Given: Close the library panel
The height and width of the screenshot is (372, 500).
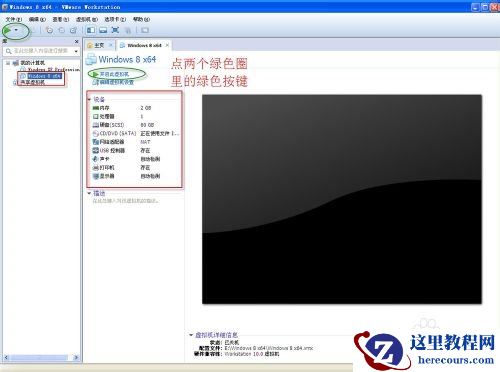Looking at the screenshot, I should point(76,42).
